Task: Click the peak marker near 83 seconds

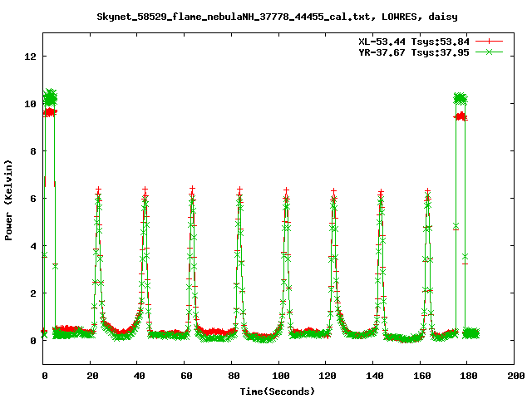Action: [240, 190]
